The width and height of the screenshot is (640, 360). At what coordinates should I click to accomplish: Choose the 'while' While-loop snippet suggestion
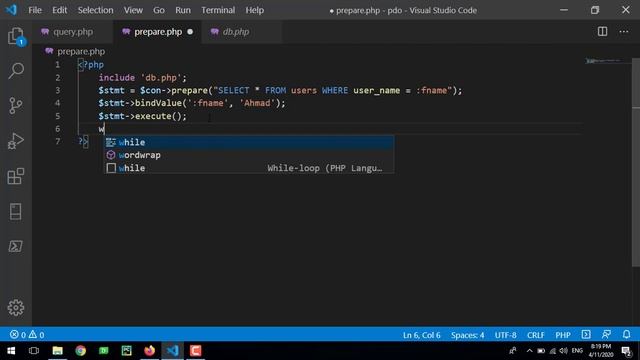click(249, 168)
